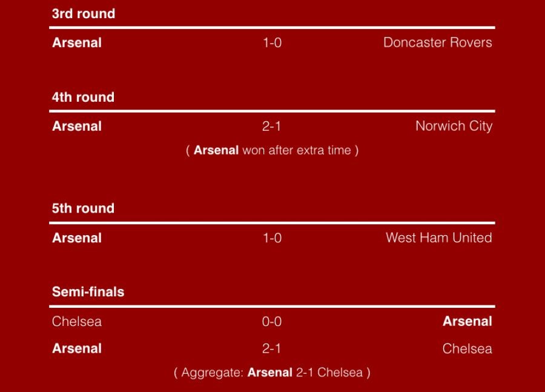Image resolution: width=545 pixels, height=392 pixels.
Task: Click Chelsea in the second leg row
Action: [x=467, y=349]
